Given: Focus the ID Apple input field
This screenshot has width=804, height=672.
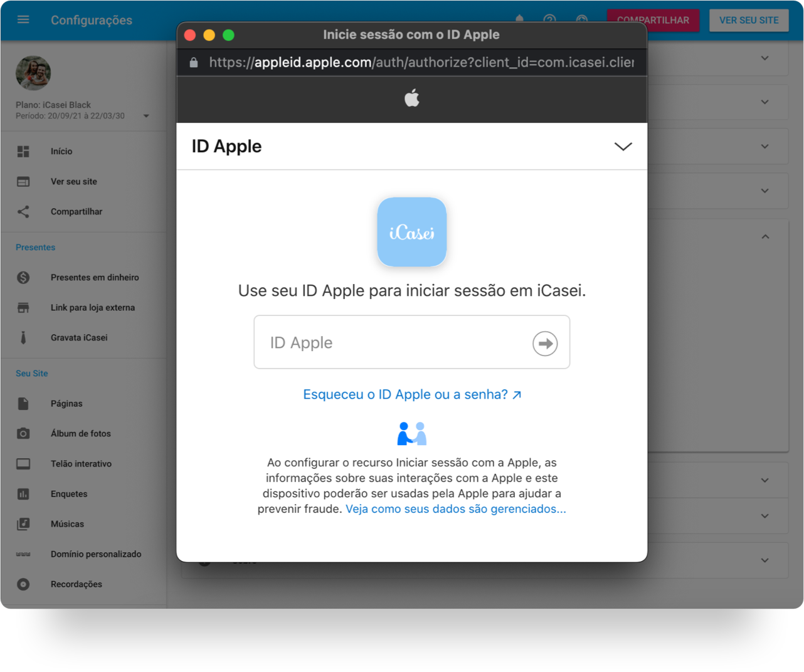Looking at the screenshot, I should click(x=412, y=342).
